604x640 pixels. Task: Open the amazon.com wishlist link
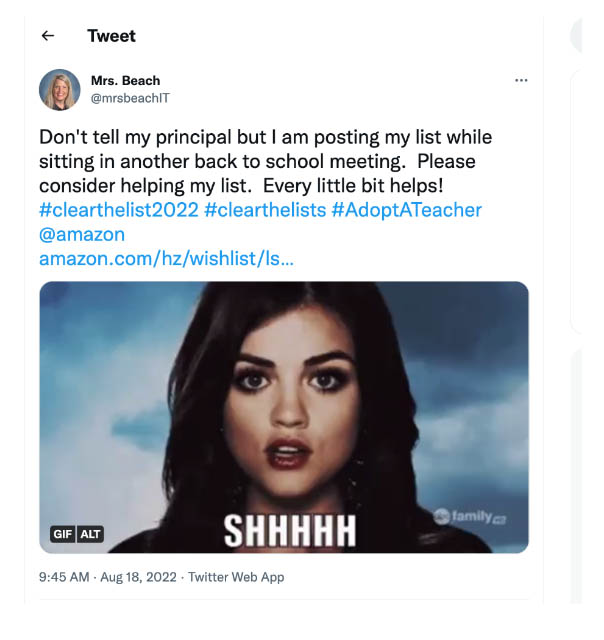(166, 259)
